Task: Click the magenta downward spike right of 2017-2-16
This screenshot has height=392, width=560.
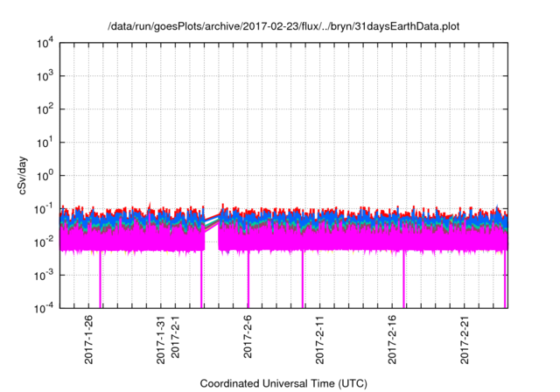Action: (x=403, y=280)
